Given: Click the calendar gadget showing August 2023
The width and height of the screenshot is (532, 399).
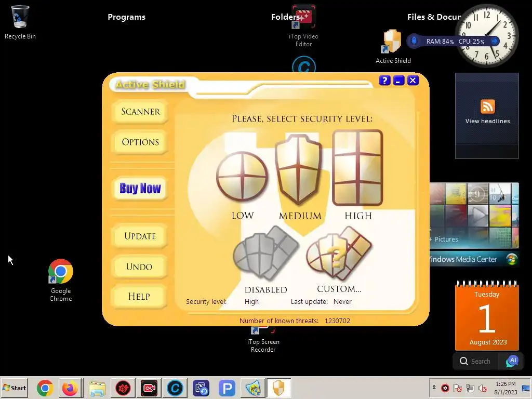Looking at the screenshot, I should coord(487,316).
